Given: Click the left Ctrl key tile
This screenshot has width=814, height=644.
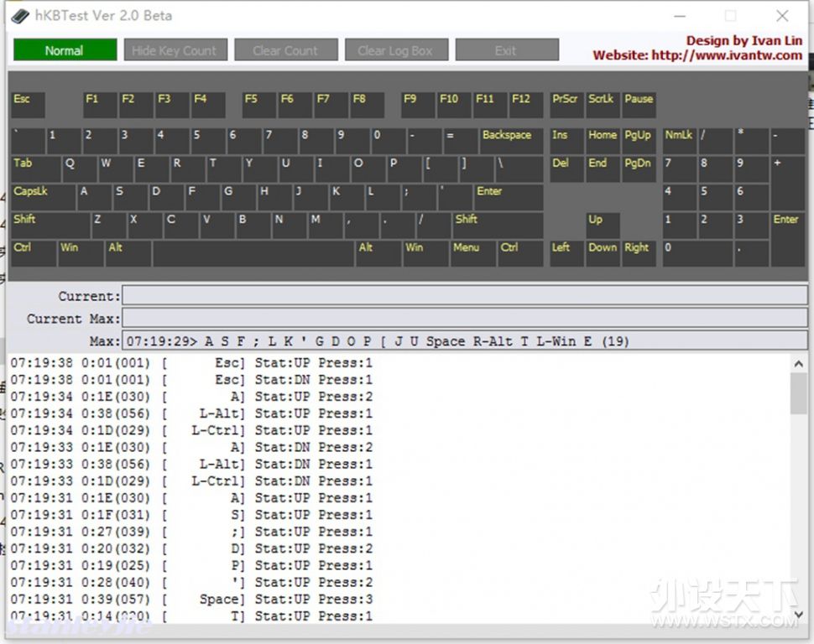Looking at the screenshot, I should (x=34, y=253).
